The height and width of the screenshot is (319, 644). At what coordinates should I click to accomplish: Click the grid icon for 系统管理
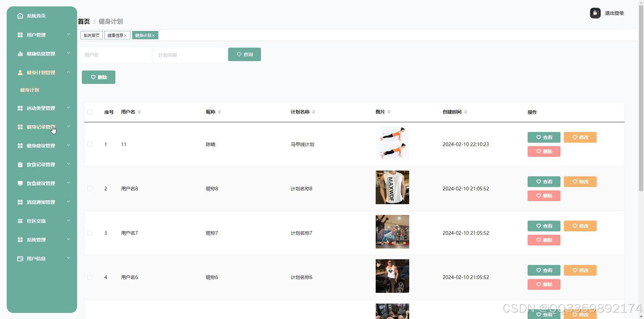click(20, 240)
